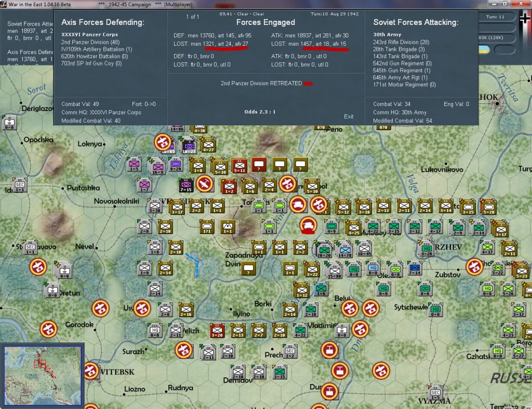The width and height of the screenshot is (532, 409).
Task: Click the 28th Tank Brigade (3) entry
Action: point(398,49)
